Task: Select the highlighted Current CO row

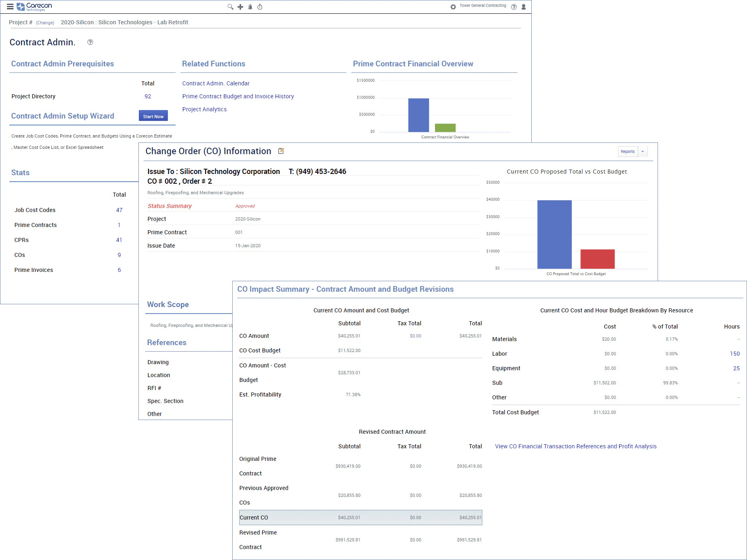Action: tap(361, 518)
